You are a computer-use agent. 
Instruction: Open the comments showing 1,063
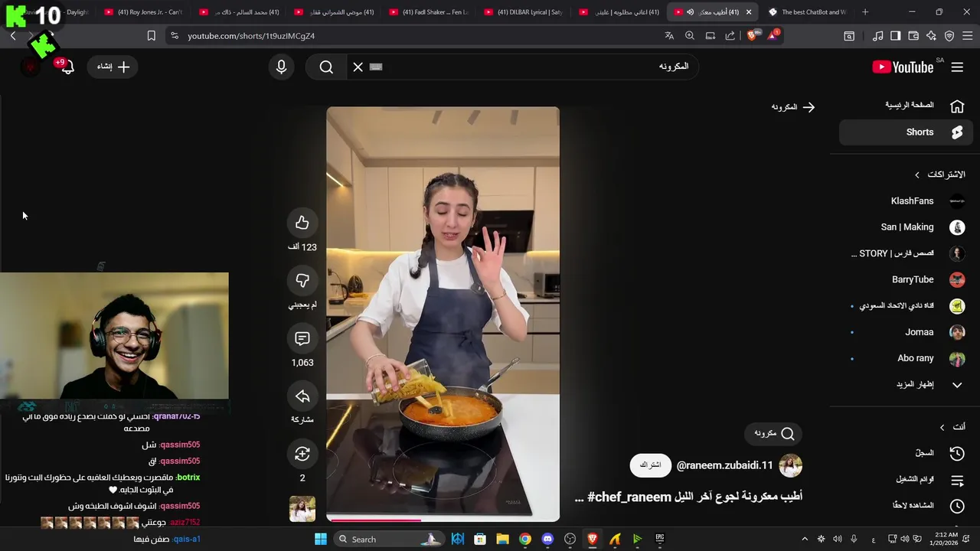click(302, 338)
